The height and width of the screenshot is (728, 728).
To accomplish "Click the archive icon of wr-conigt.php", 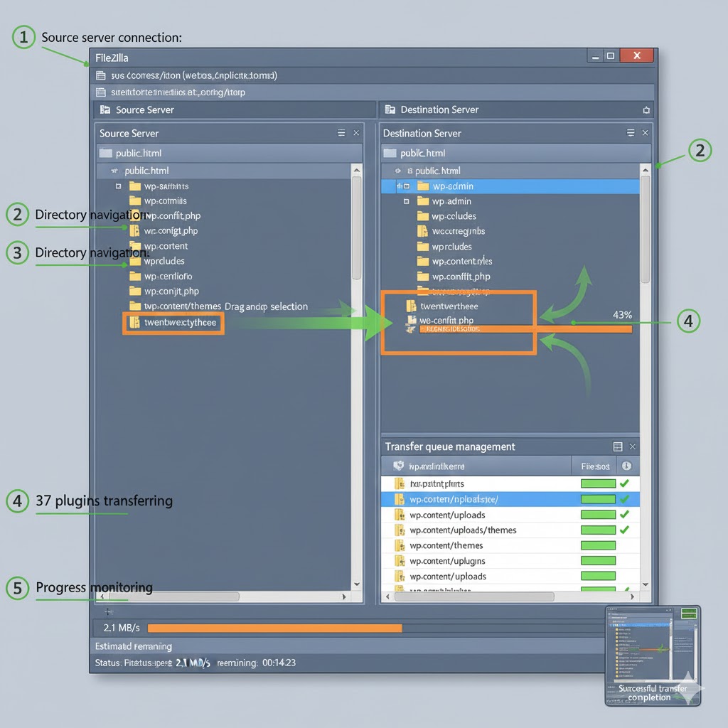I will point(134,231).
